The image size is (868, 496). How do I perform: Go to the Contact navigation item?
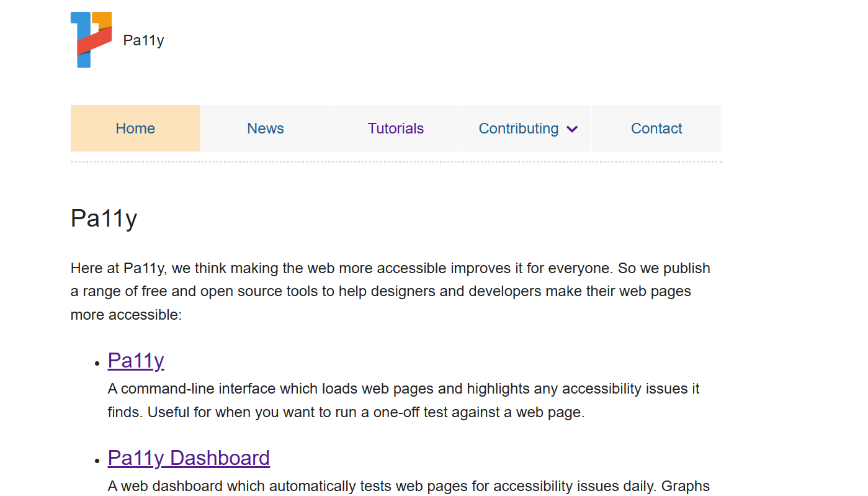[656, 129]
